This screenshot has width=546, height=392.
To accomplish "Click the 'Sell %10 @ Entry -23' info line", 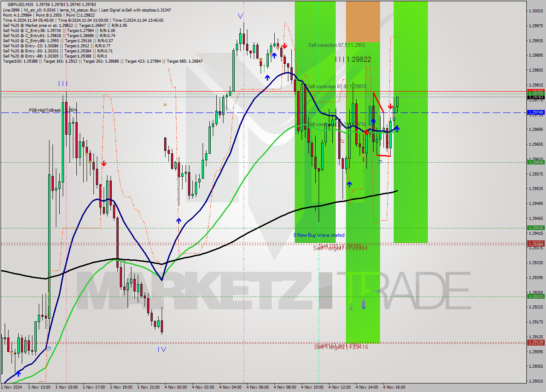I will click(56, 46).
